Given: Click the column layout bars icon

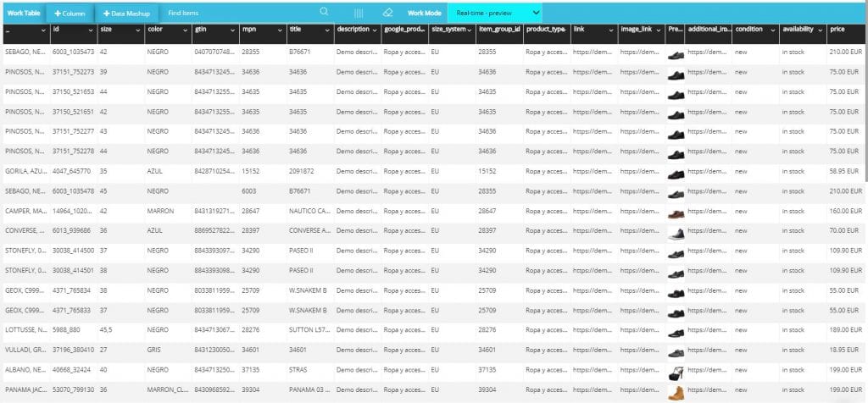Looking at the screenshot, I should click(359, 14).
